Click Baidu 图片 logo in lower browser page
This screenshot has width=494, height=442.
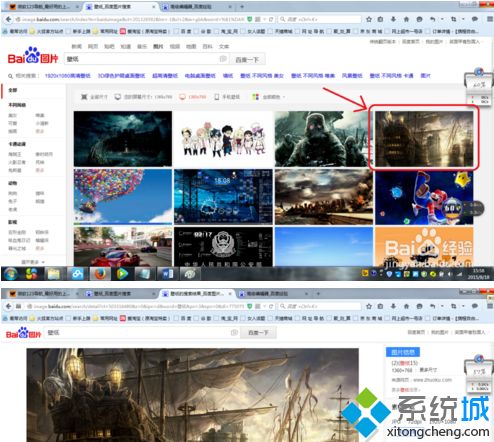pos(23,333)
